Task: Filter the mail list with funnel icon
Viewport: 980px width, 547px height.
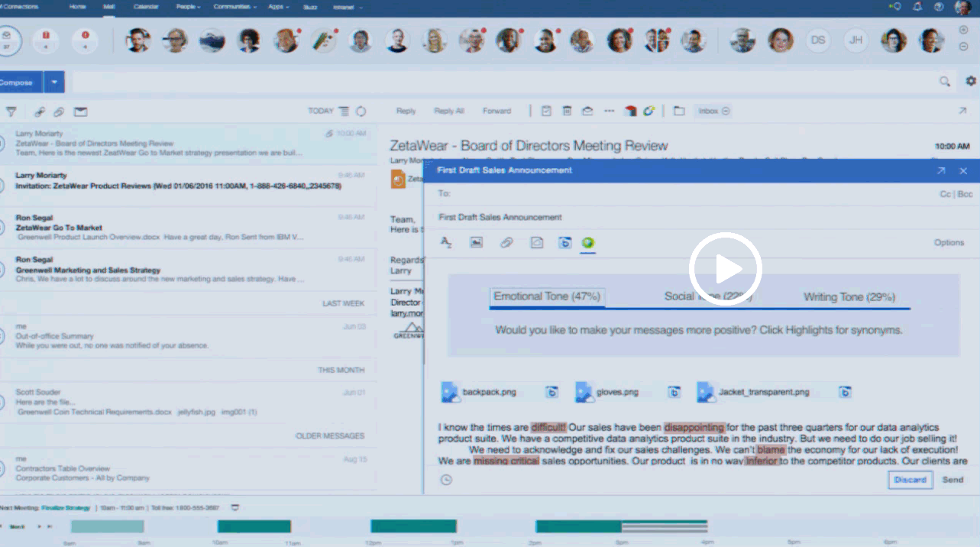Action: click(x=11, y=112)
